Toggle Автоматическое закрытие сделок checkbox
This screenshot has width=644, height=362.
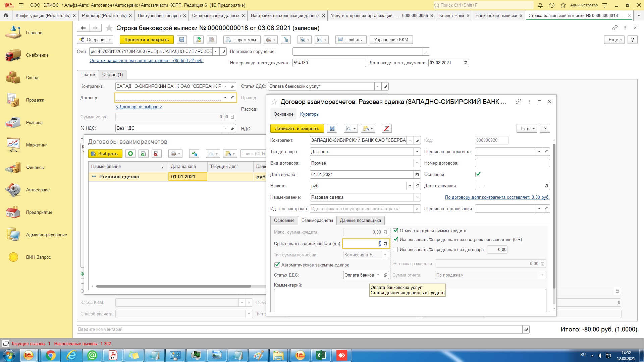click(x=277, y=265)
